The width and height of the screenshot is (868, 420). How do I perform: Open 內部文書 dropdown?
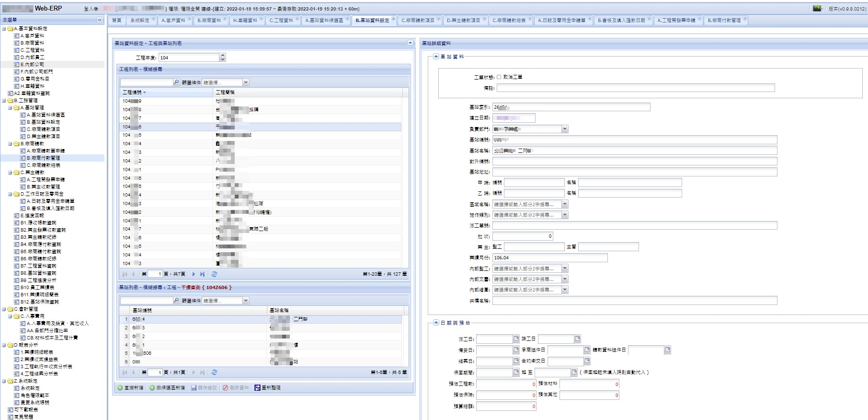[565, 279]
